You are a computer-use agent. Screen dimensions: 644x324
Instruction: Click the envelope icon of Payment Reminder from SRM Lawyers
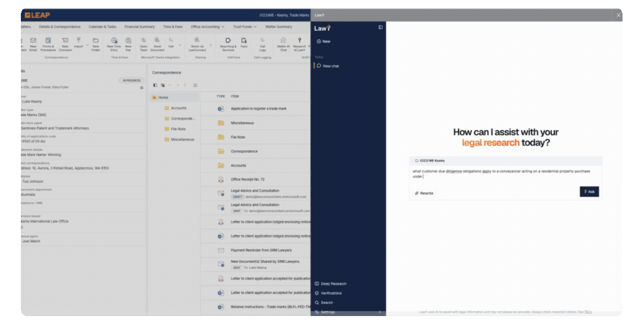pos(220,250)
